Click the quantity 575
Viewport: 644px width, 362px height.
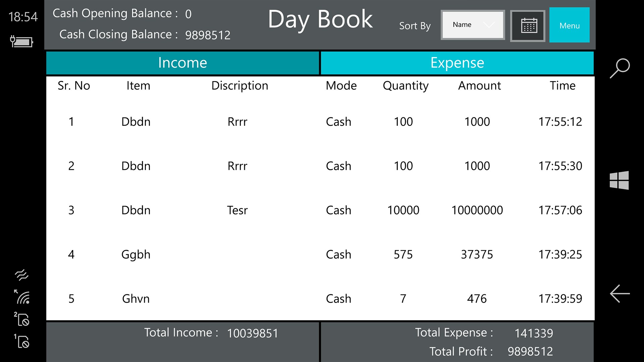click(x=403, y=254)
